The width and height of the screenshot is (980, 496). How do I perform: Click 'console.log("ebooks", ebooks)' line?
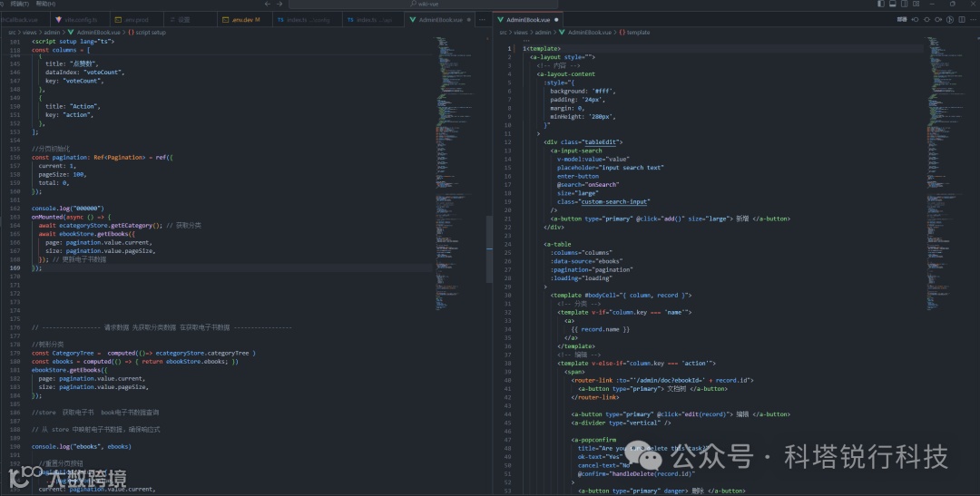click(x=82, y=447)
